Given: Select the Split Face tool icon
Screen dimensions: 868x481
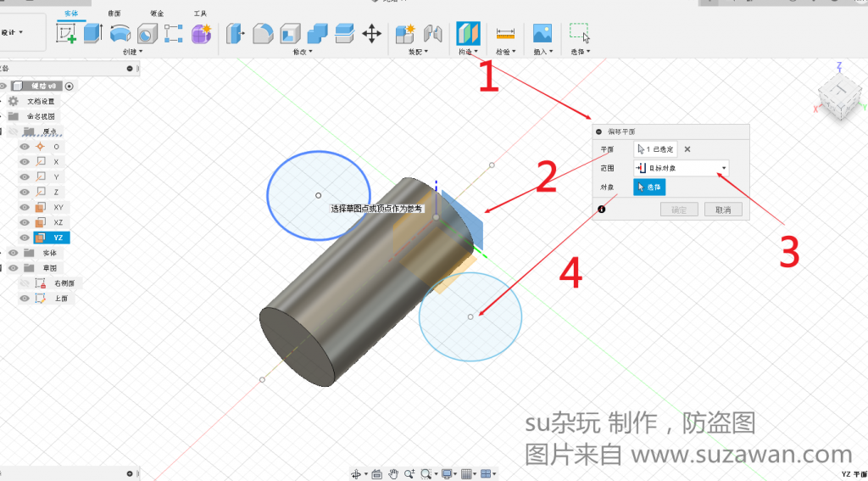Looking at the screenshot, I should click(344, 33).
